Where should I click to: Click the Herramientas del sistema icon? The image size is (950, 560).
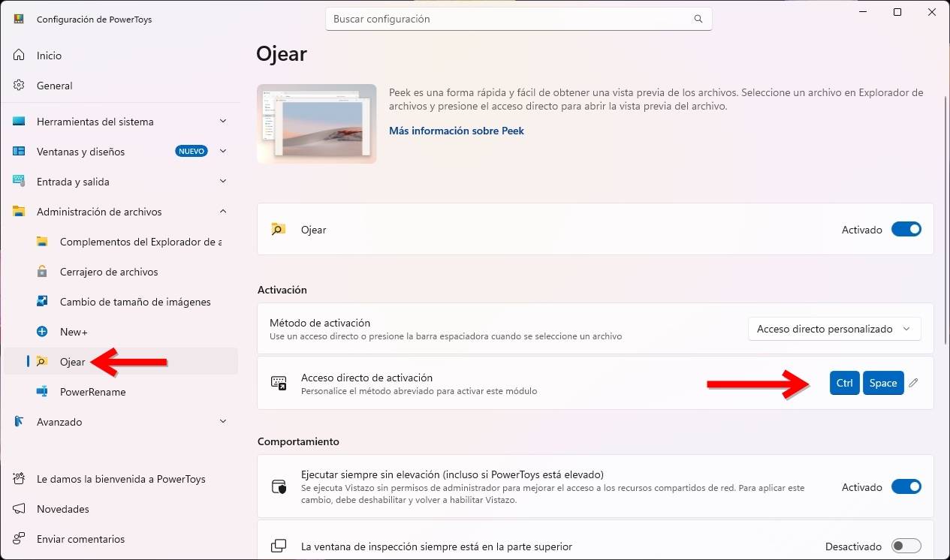[x=20, y=122]
